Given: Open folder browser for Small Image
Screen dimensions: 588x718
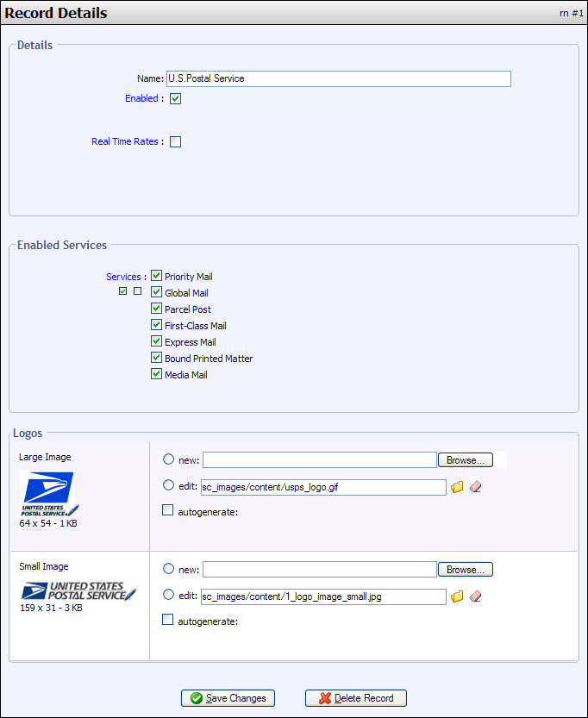Looking at the screenshot, I should click(x=457, y=596).
